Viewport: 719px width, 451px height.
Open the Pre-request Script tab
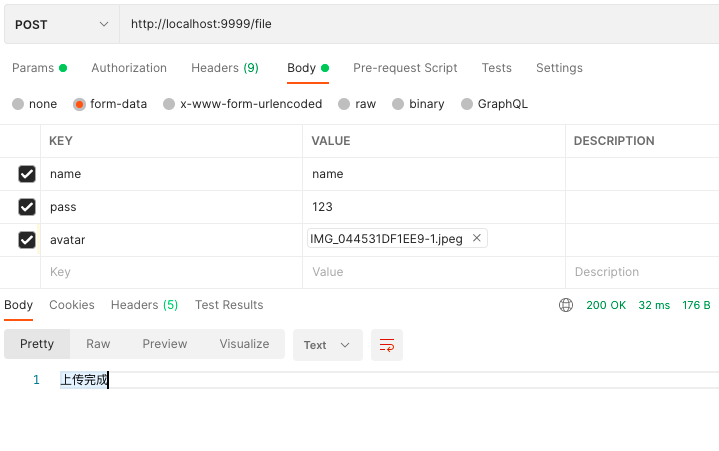pyautogui.click(x=405, y=68)
